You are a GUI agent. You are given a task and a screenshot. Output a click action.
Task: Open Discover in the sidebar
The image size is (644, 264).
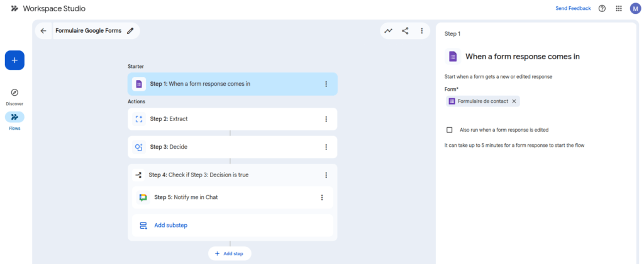click(x=15, y=97)
